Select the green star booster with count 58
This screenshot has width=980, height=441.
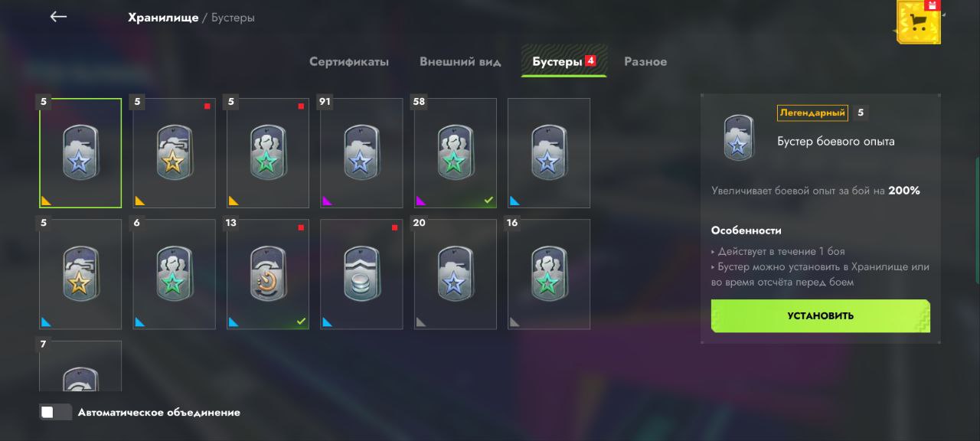click(x=456, y=153)
